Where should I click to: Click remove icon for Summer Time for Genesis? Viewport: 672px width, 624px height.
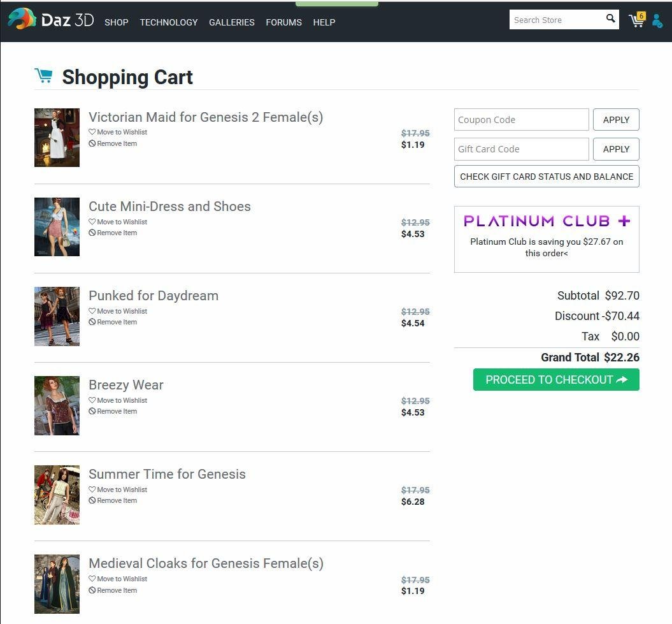coord(92,500)
